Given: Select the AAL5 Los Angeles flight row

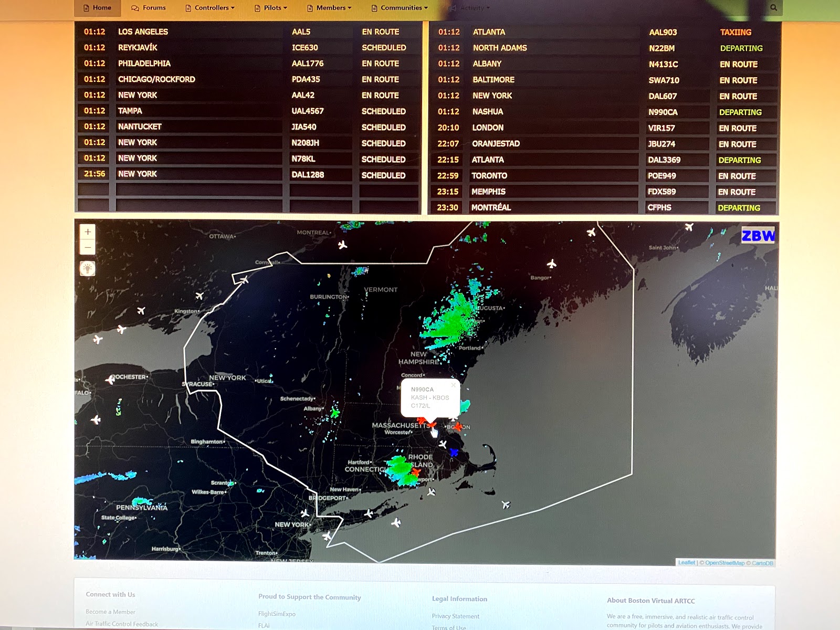Looking at the screenshot, I should click(248, 31).
